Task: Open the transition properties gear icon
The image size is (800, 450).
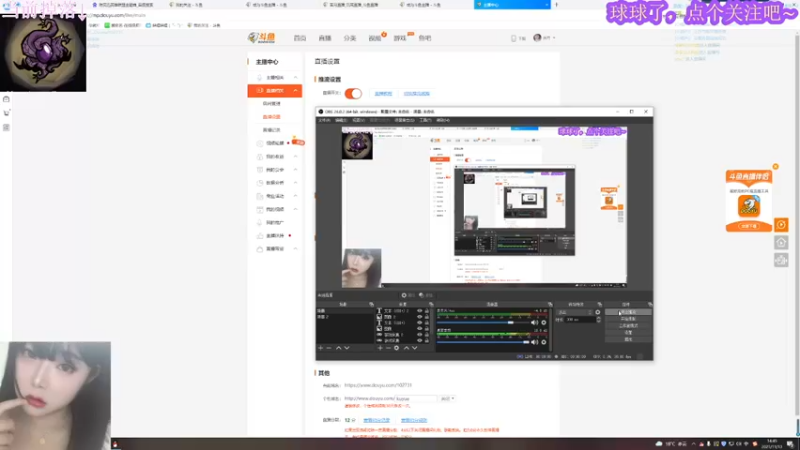Action: click(598, 312)
